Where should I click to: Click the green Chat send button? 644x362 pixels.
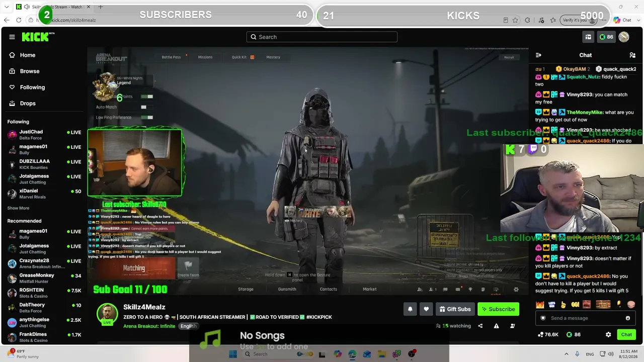tap(626, 334)
